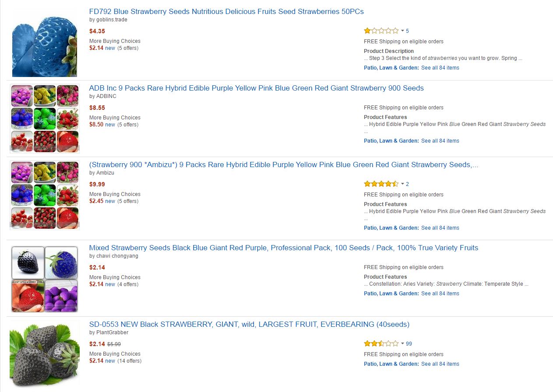
Task: Click See all 84 items for FD792
Action: click(x=440, y=68)
